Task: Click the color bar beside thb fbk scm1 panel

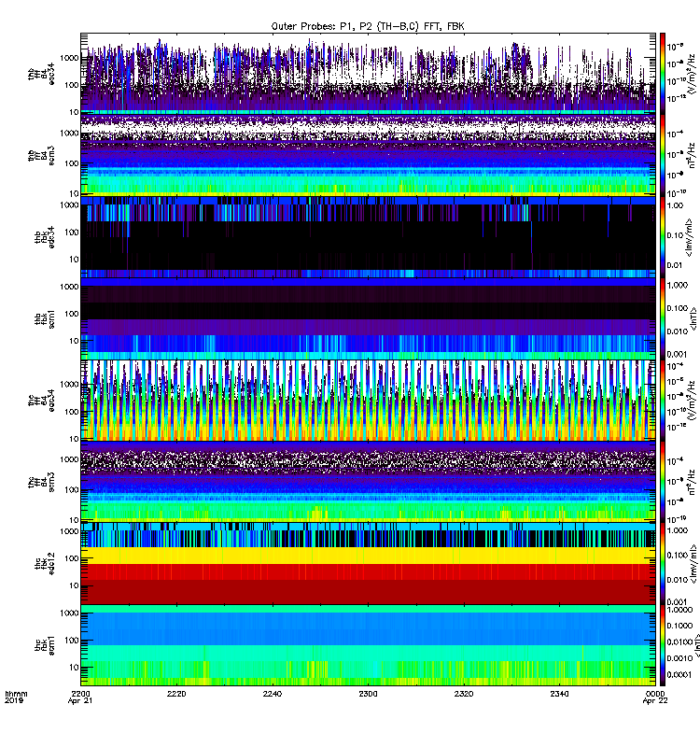Action: (663, 318)
